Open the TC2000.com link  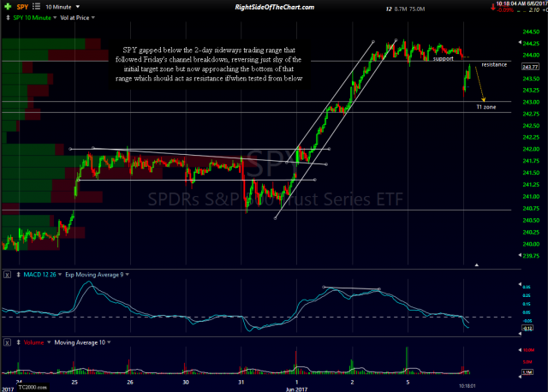(x=33, y=387)
